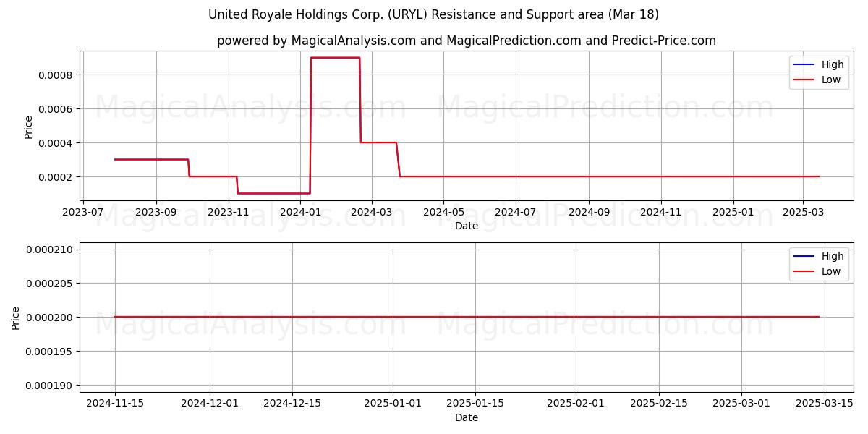The image size is (868, 434).
Task: Click the 2025-02-01 date tick label
Action: pos(576,404)
